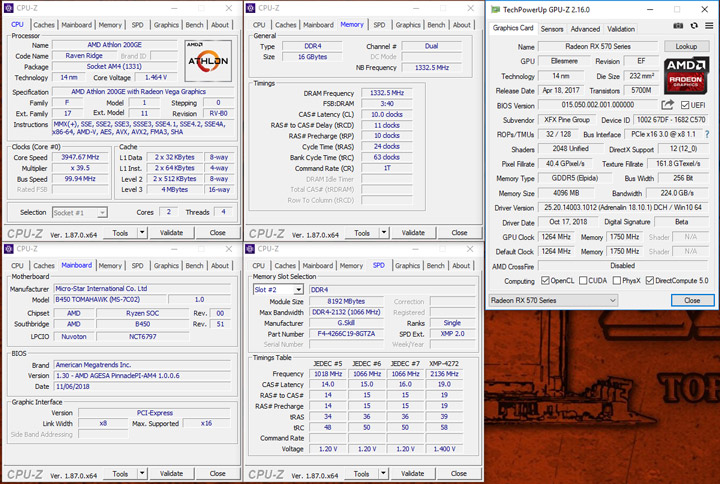Toggle the UEFI checkbox

click(x=685, y=105)
